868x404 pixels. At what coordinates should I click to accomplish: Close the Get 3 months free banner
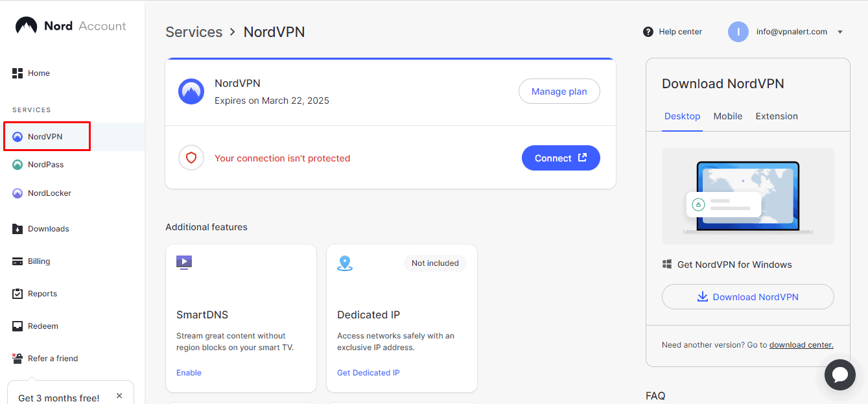[119, 396]
